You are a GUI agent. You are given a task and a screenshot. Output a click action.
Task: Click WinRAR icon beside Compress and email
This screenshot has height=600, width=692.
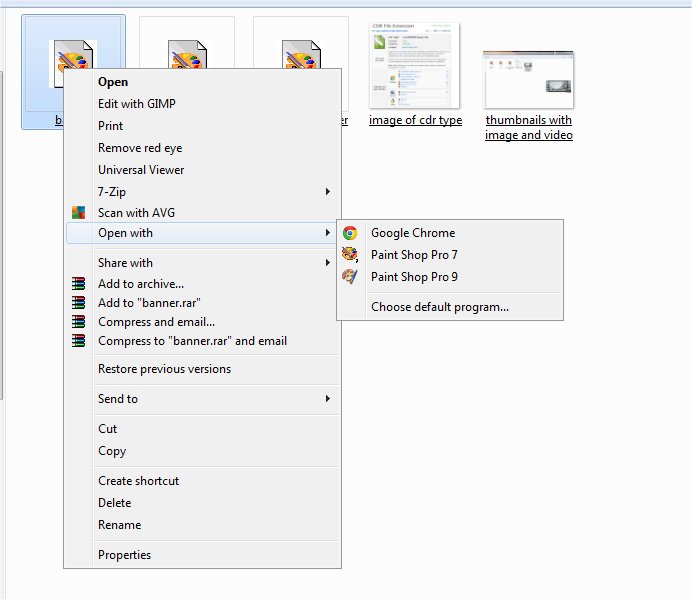79,322
